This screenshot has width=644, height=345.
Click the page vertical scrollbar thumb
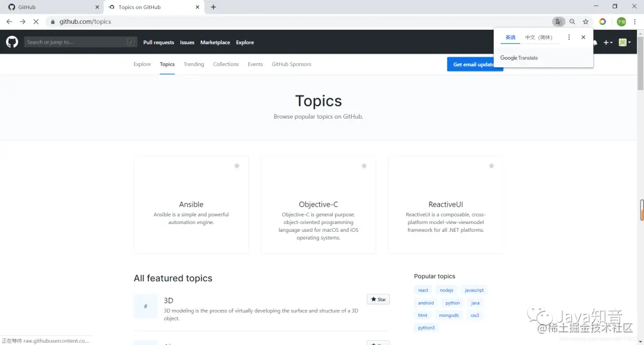coord(640,64)
